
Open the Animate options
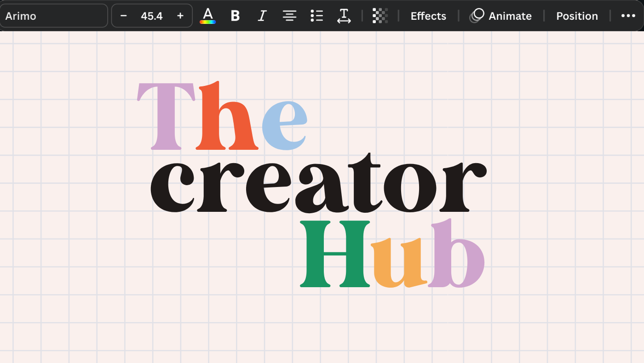(x=501, y=16)
